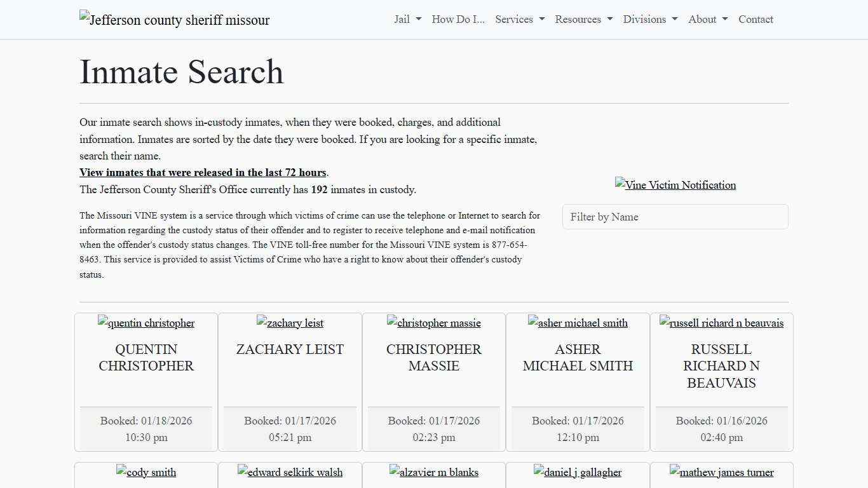Open the About dropdown
The height and width of the screenshot is (488, 868).
click(x=707, y=20)
